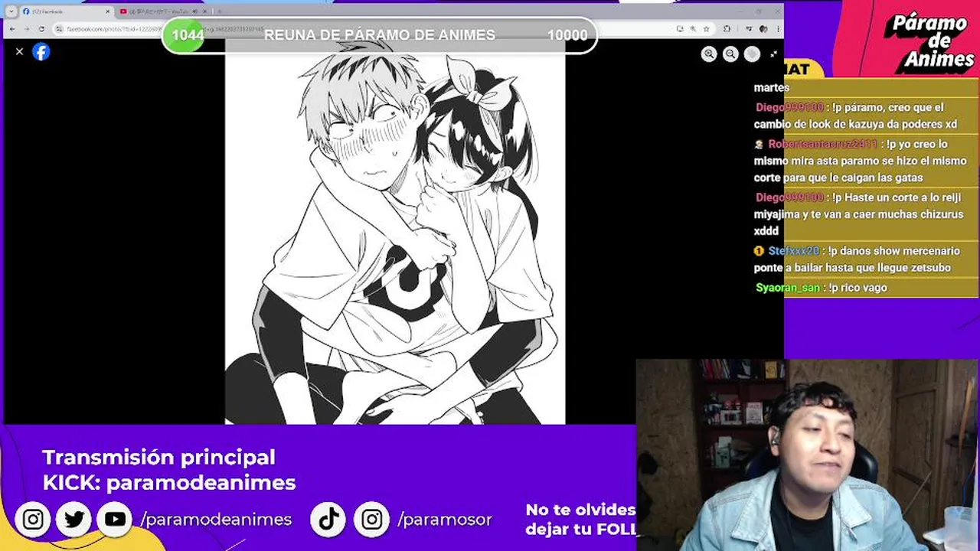Enter fullscreen mode for the photo
Viewport: 980px width, 551px height.
[773, 54]
